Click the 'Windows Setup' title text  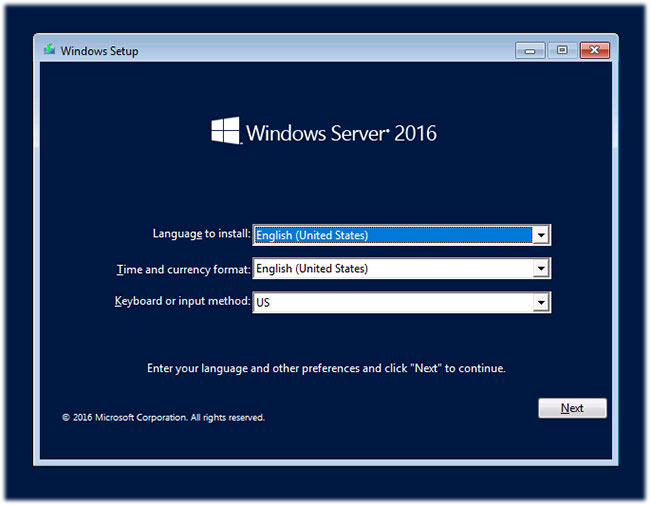[99, 51]
